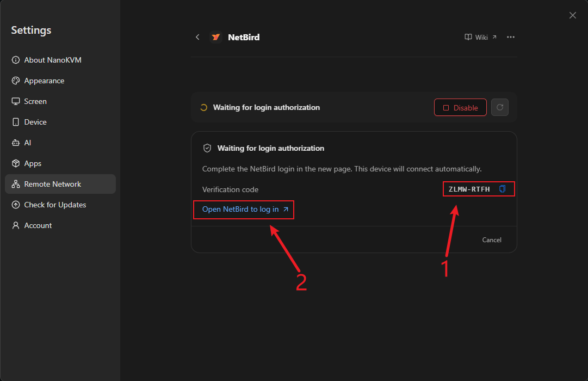Click the back chevron beside NetBird
Viewport: 588px width, 381px height.
pos(197,37)
